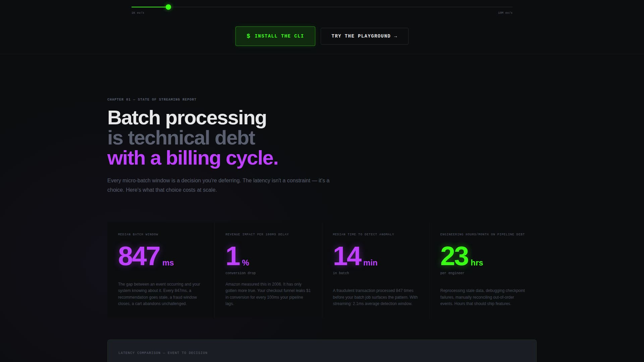Click the 'Batch processing' headline line
This screenshot has width=644, height=362.
pos(187,118)
